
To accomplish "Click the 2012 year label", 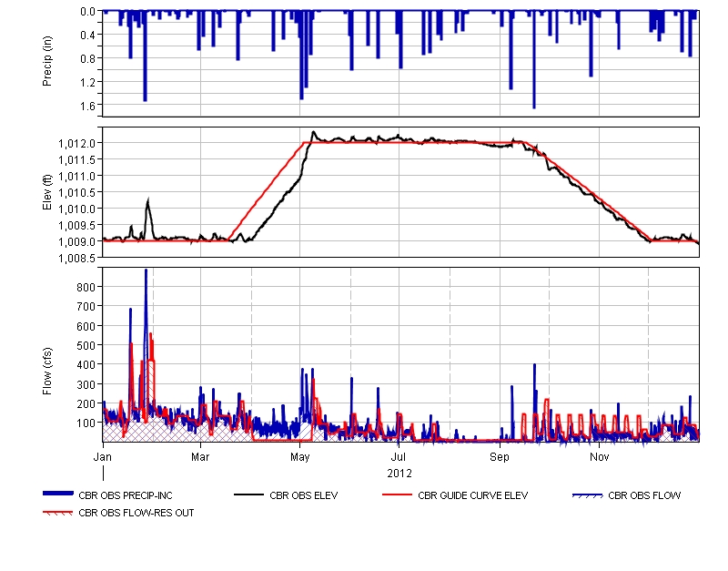I will point(399,474).
